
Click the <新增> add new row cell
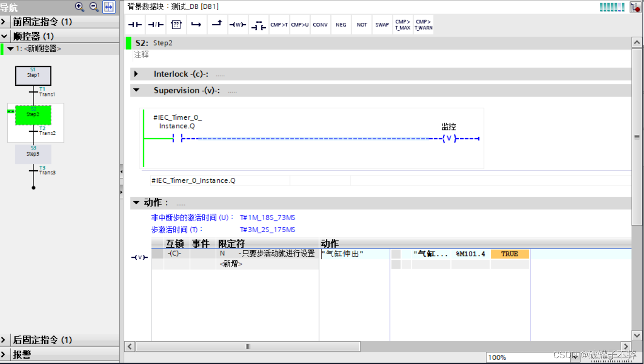231,264
